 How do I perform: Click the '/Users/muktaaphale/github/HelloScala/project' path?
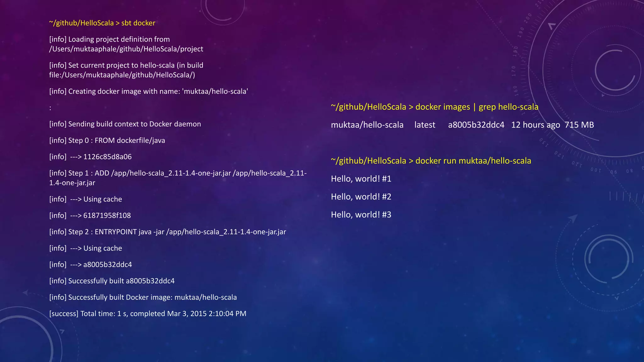click(x=126, y=49)
